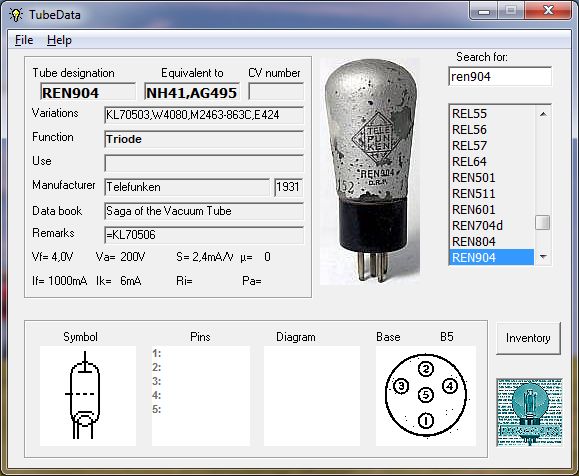Image resolution: width=579 pixels, height=476 pixels.
Task: Click the empty CV number field
Action: click(276, 91)
